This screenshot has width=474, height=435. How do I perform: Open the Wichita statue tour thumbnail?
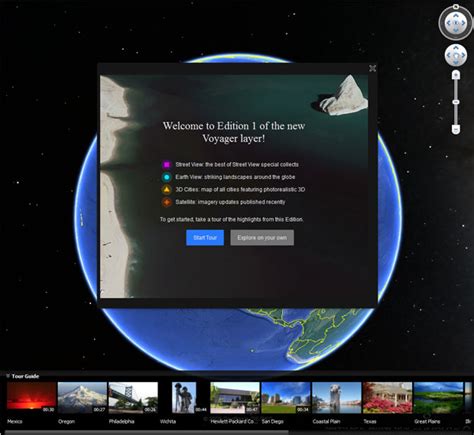click(x=184, y=398)
